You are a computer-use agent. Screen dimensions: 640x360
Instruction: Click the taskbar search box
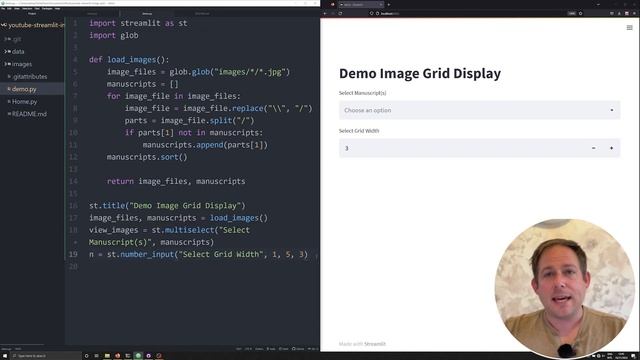[46, 356]
